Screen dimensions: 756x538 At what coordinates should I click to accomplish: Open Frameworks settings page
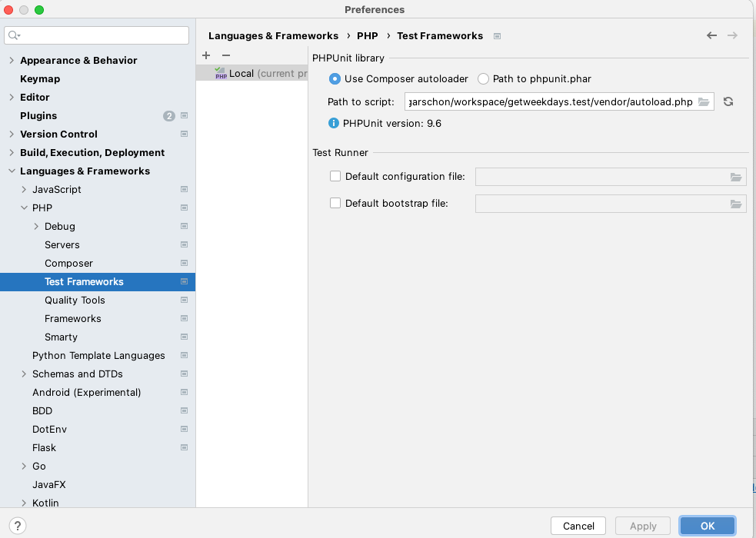pos(73,318)
